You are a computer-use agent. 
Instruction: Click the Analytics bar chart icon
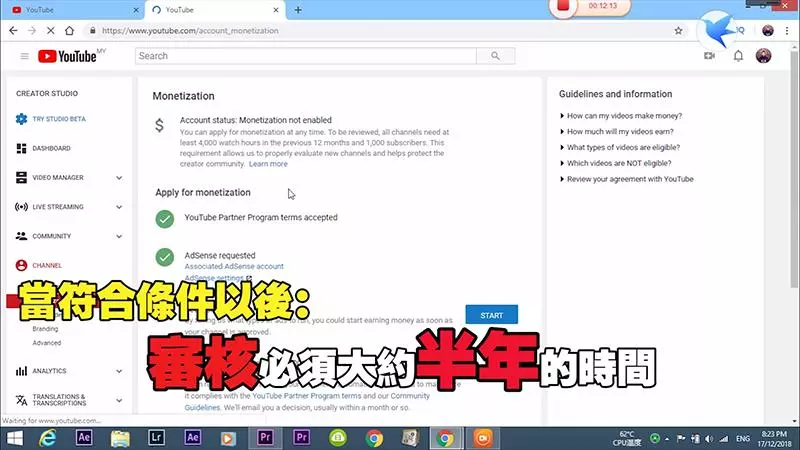(21, 371)
